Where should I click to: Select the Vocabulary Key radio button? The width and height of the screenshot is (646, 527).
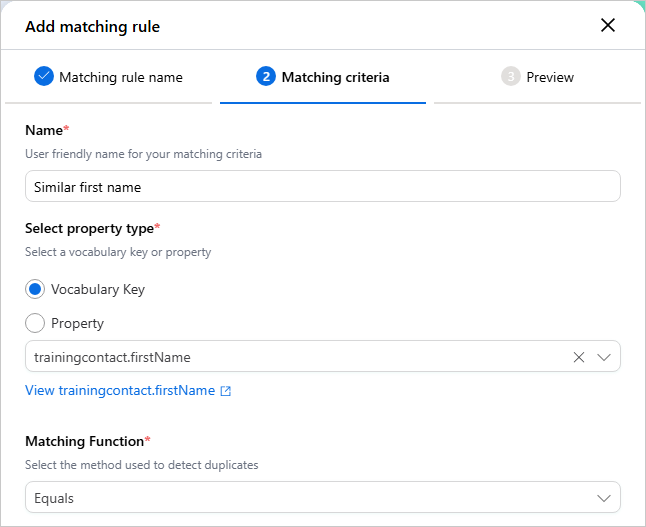click(x=35, y=289)
